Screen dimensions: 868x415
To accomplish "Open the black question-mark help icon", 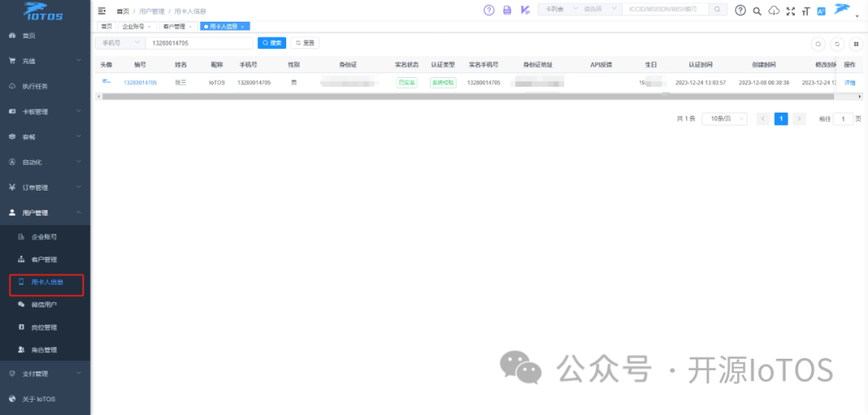I will coord(740,10).
